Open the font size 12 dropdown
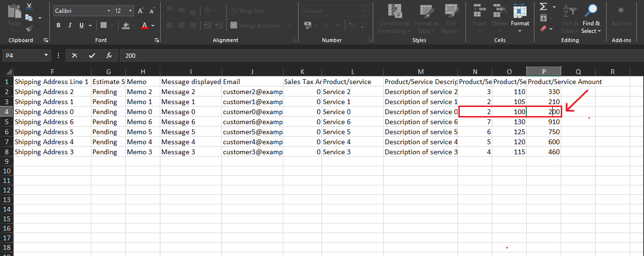 pos(131,11)
